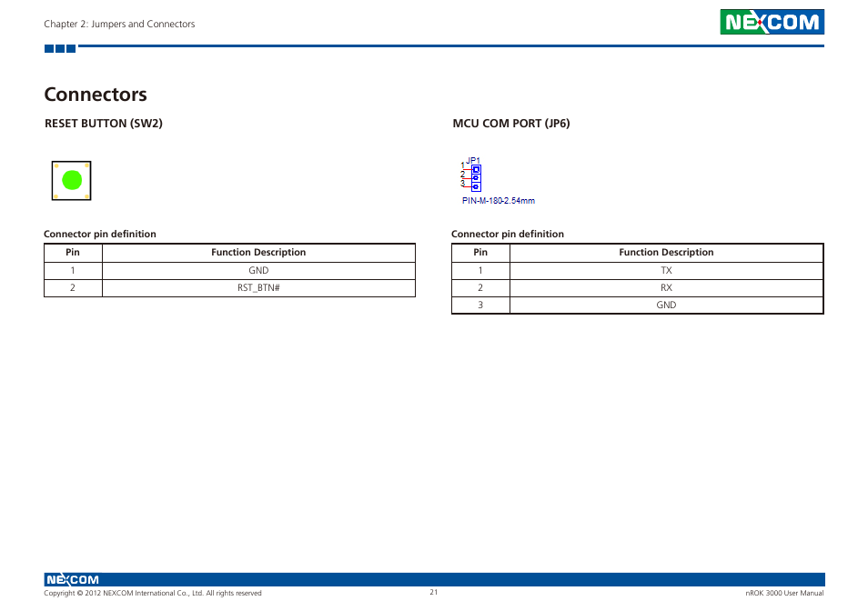The width and height of the screenshot is (868, 611).
Task: Click 'Connector pin definition' above the reset table
Action: pos(100,234)
